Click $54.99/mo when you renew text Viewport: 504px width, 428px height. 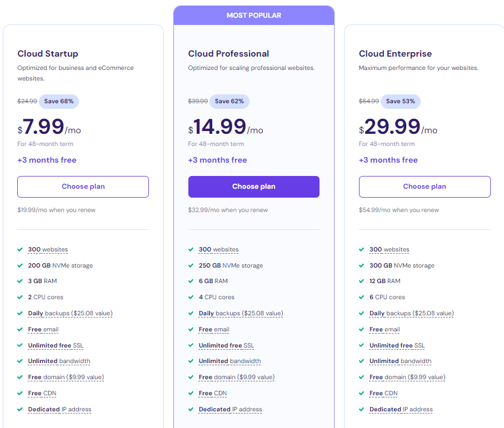tap(398, 210)
